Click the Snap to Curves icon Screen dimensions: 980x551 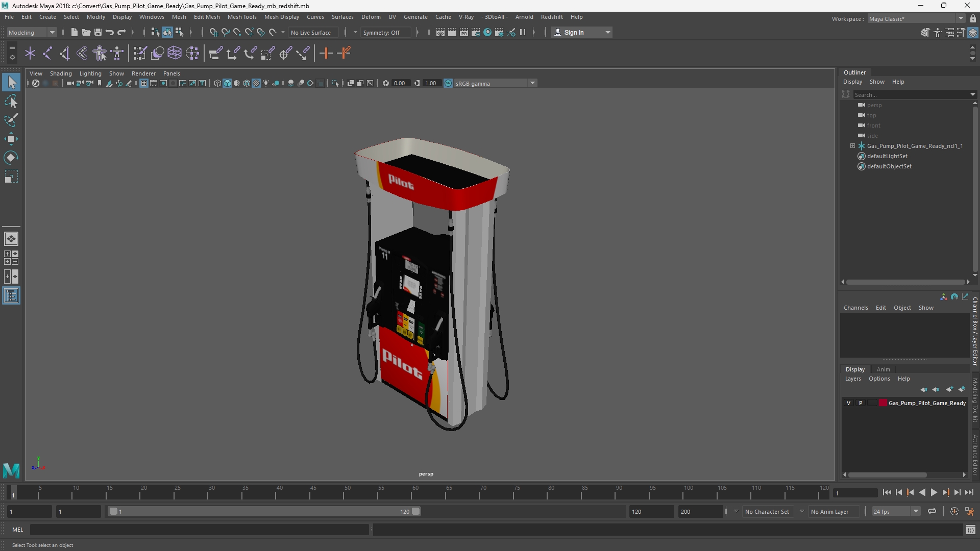225,32
